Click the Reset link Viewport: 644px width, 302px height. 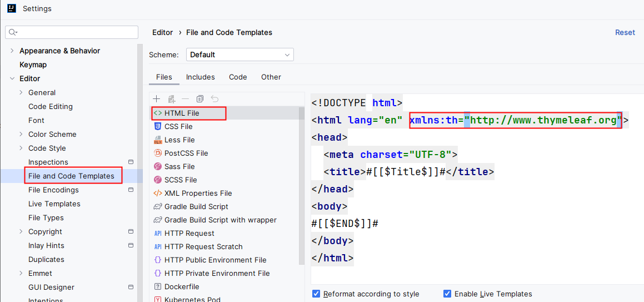[625, 32]
